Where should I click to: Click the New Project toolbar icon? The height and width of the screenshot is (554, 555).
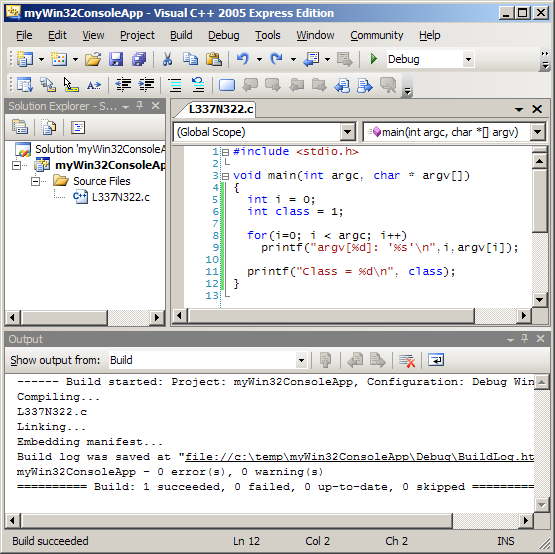[x=24, y=59]
